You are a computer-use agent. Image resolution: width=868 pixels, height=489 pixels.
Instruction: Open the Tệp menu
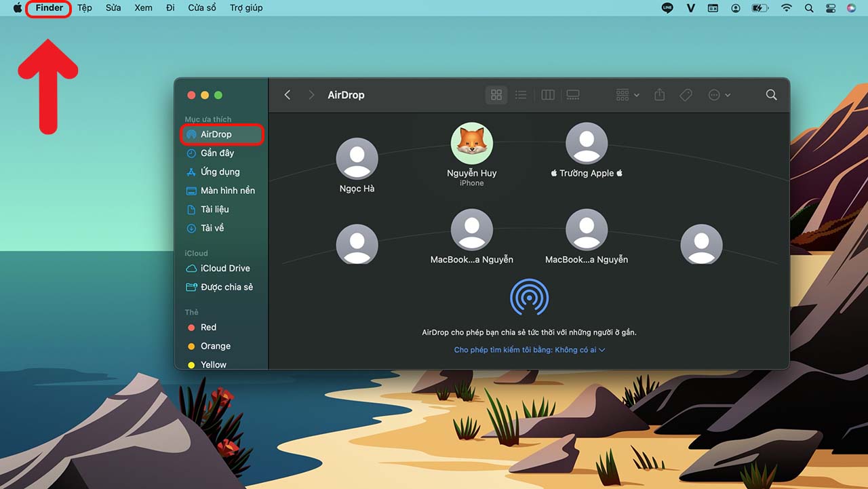(85, 8)
